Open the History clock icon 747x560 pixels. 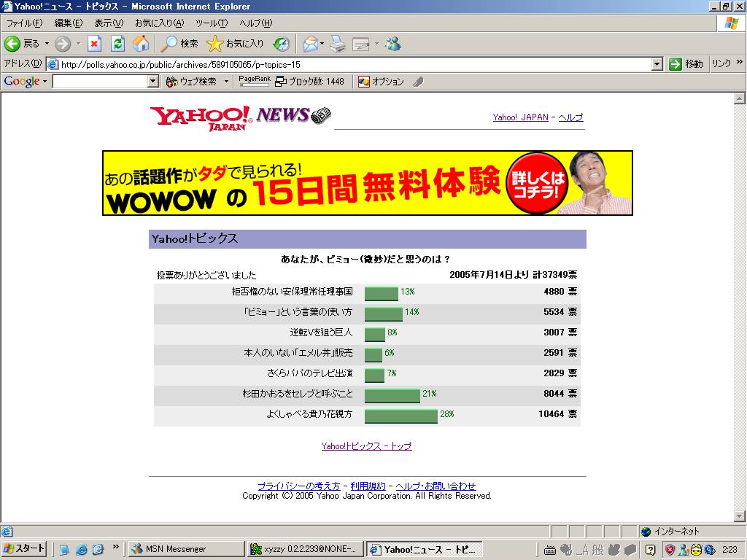pos(282,44)
